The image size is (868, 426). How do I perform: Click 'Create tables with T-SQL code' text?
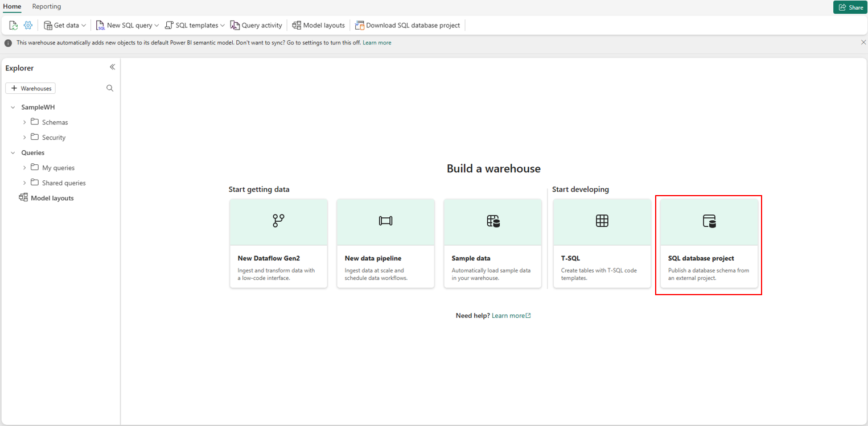(599, 274)
